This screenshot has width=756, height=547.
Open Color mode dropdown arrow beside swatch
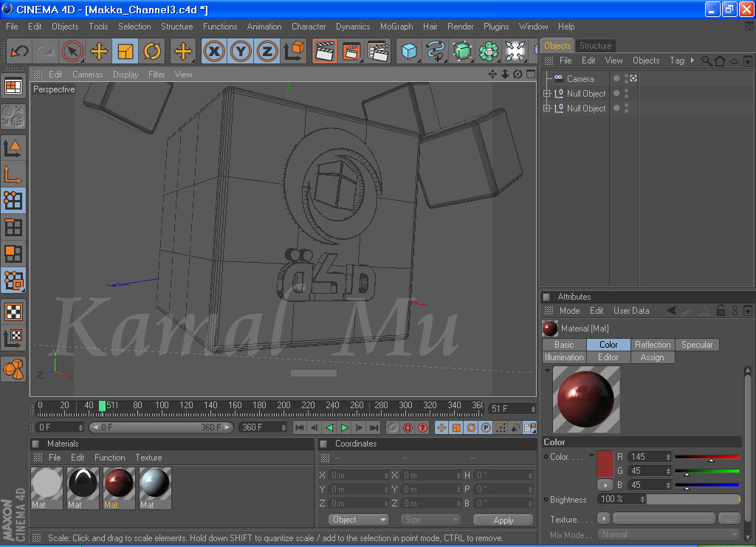(x=591, y=455)
